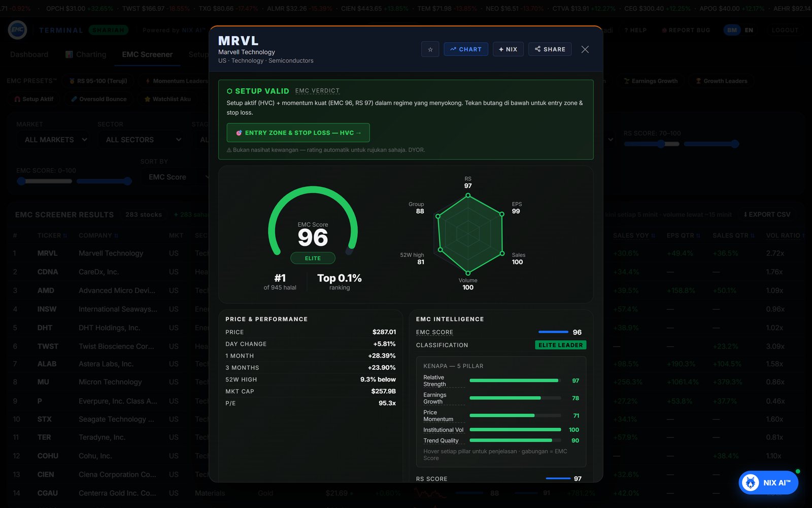The height and width of the screenshot is (508, 812).
Task: Click the Institutional Vol pillar
Action: click(501, 430)
